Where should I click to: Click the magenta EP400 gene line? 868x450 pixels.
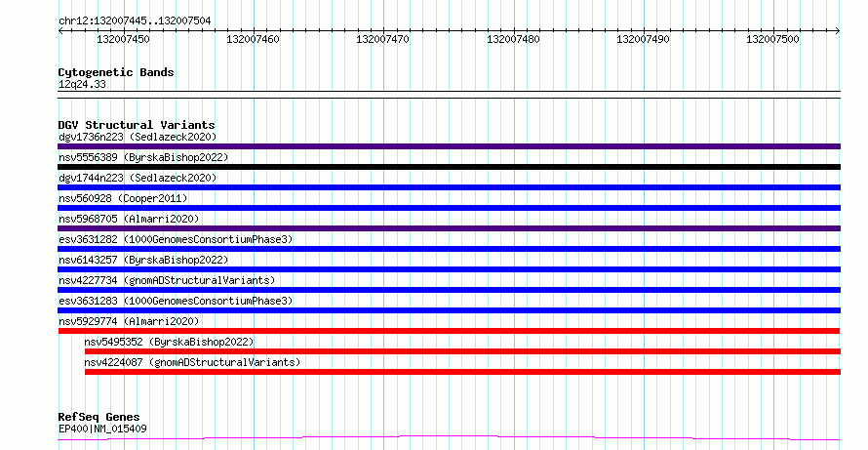[x=449, y=438]
